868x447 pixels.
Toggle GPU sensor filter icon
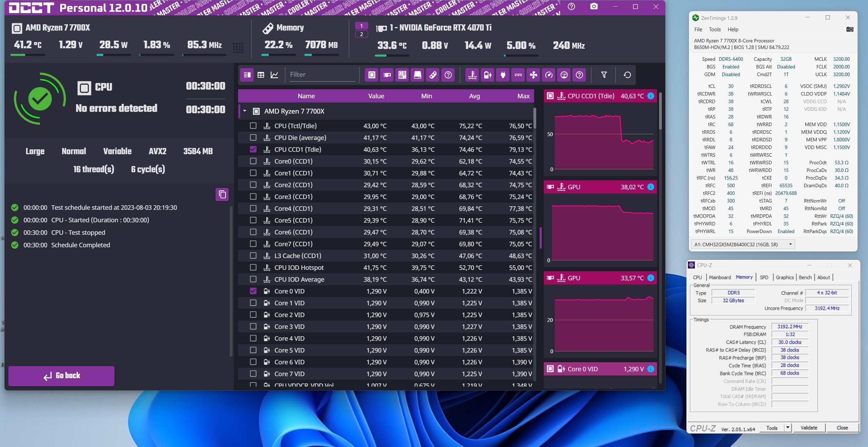point(387,75)
